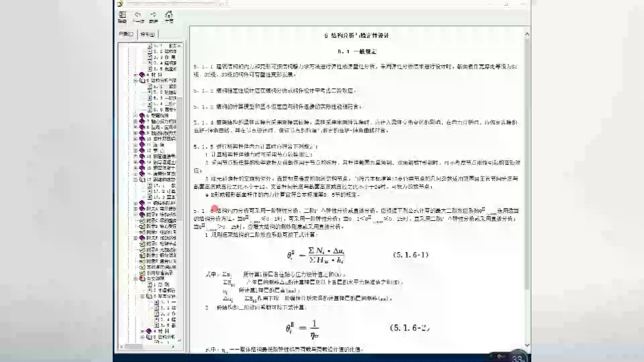Click page icon beside 本标准用词说明
The width and height of the screenshot is (644, 362).
(142, 267)
